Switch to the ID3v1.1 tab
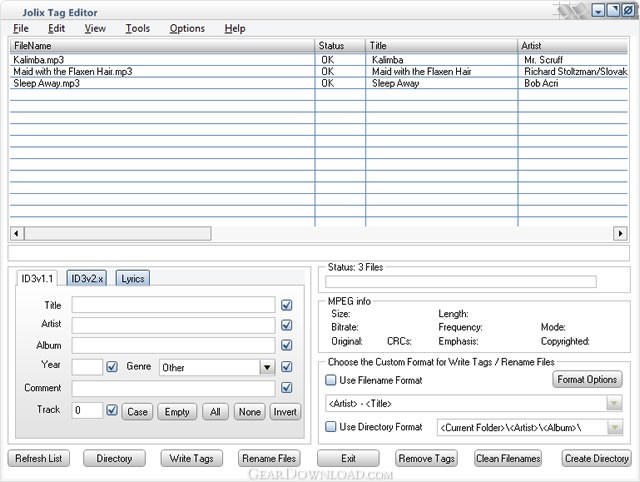 37,279
